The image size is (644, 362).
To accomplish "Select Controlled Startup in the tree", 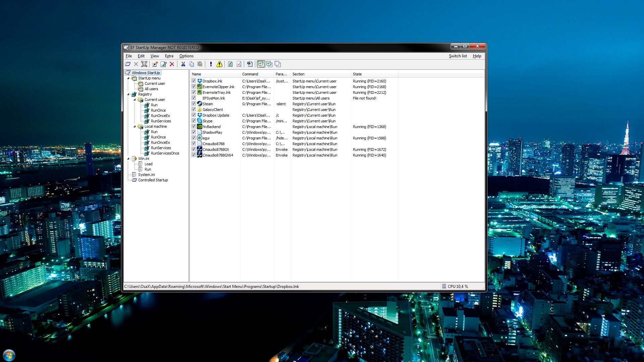I will click(153, 180).
